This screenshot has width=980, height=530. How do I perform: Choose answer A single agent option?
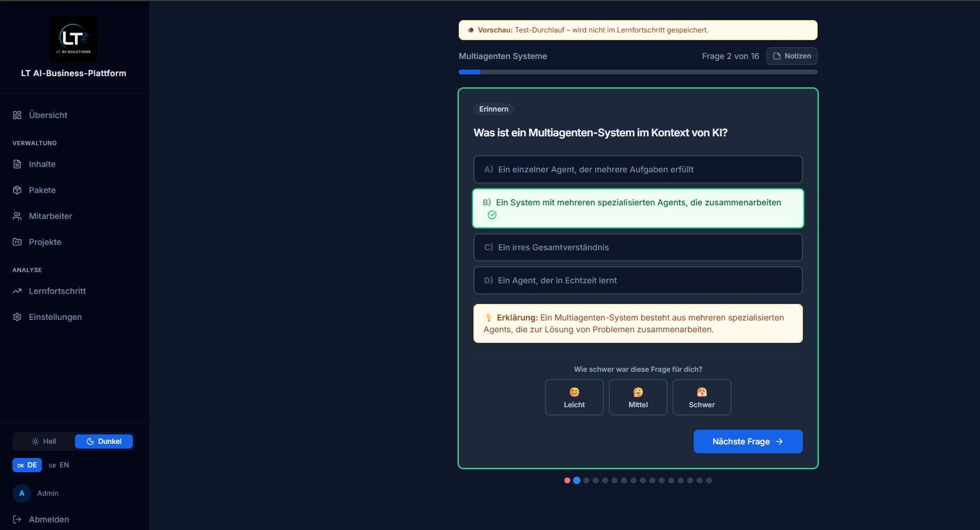coord(638,169)
